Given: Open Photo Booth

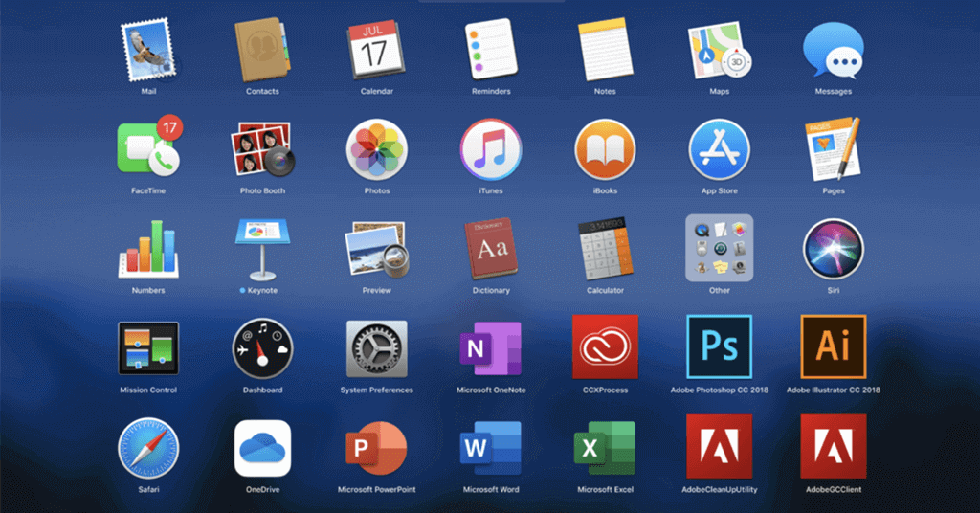Looking at the screenshot, I should 262,148.
